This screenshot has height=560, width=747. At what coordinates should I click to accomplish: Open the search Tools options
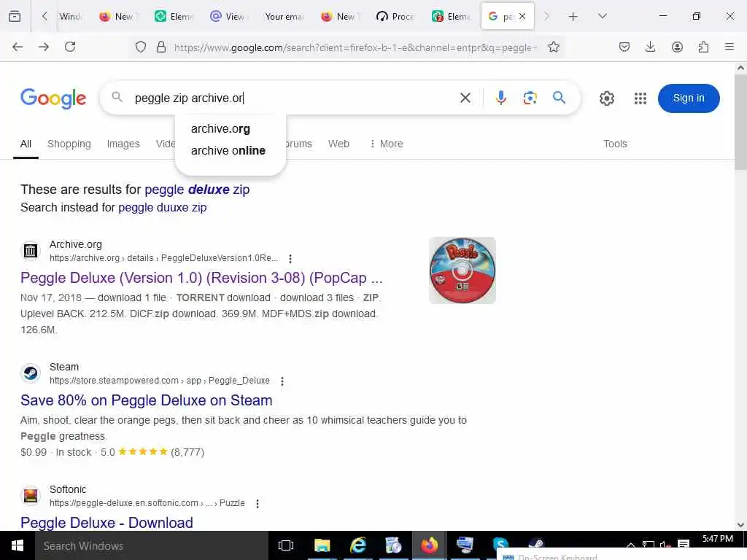[x=615, y=144]
